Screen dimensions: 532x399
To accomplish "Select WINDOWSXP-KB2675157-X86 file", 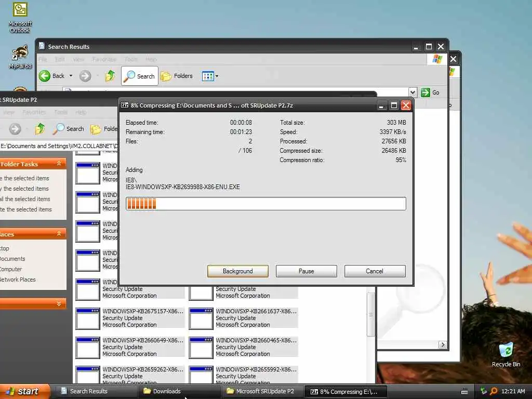I will [x=129, y=318].
